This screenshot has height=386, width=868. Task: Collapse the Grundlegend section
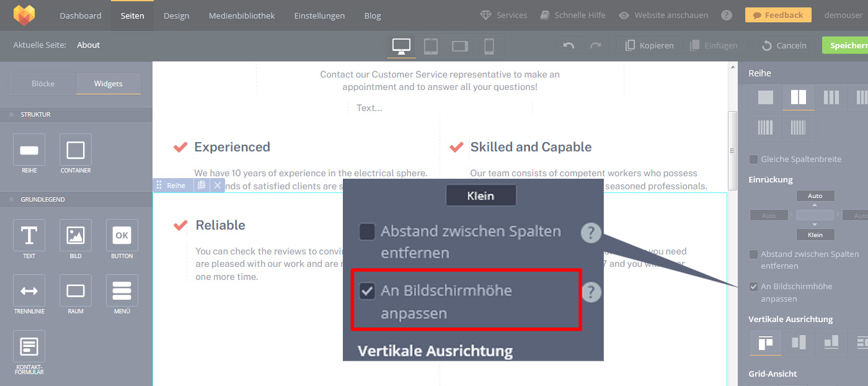11,200
